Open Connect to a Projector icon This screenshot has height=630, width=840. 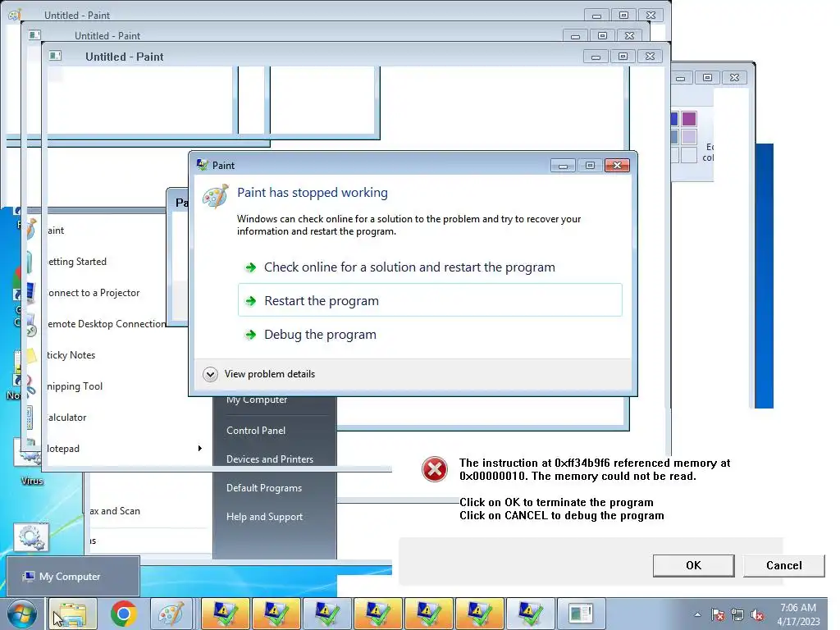[30, 293]
